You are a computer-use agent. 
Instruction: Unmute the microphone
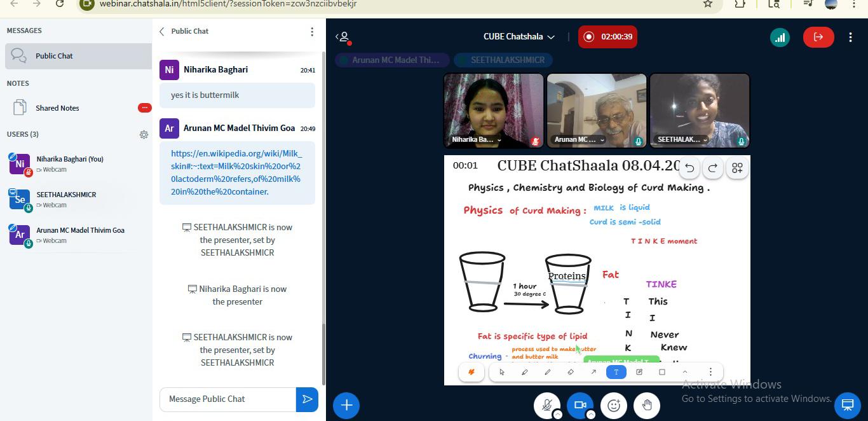[x=546, y=405]
